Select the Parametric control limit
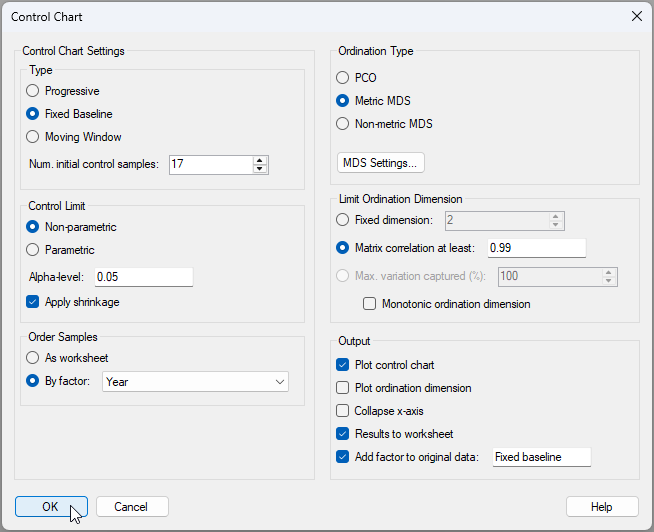 33,250
